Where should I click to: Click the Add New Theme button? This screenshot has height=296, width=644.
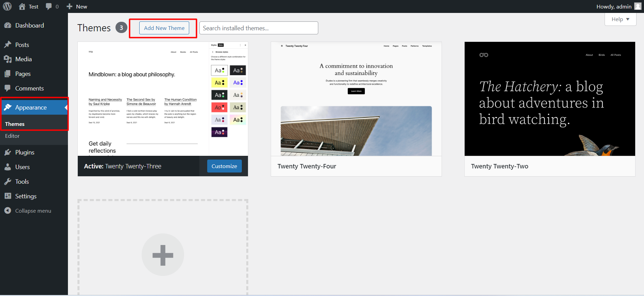point(164,28)
